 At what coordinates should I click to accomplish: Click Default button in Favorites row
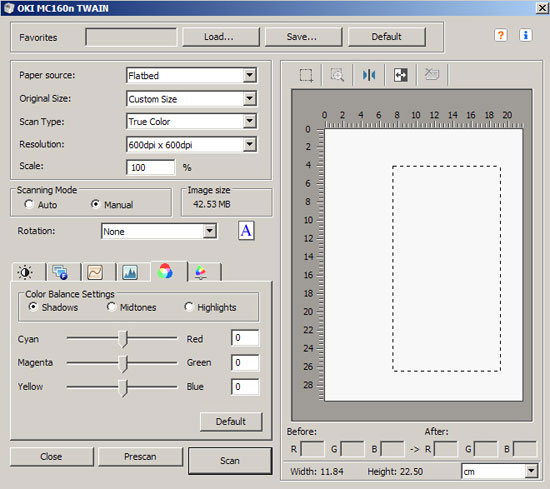(387, 37)
